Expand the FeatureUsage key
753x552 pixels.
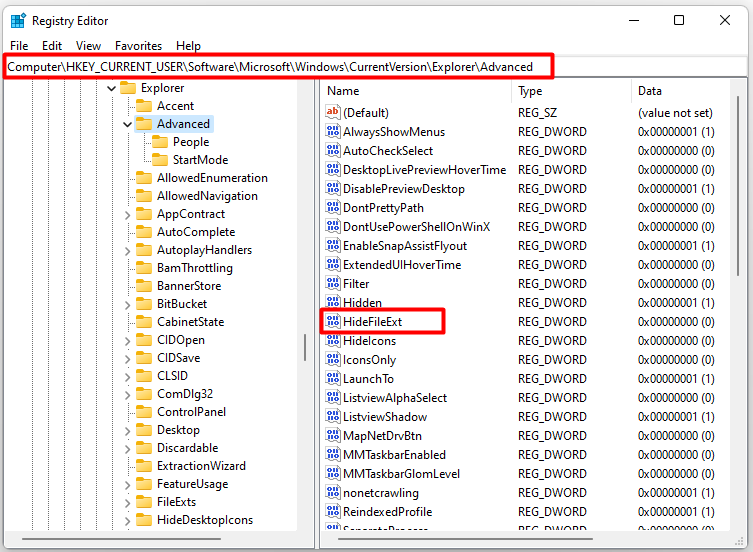tap(127, 485)
